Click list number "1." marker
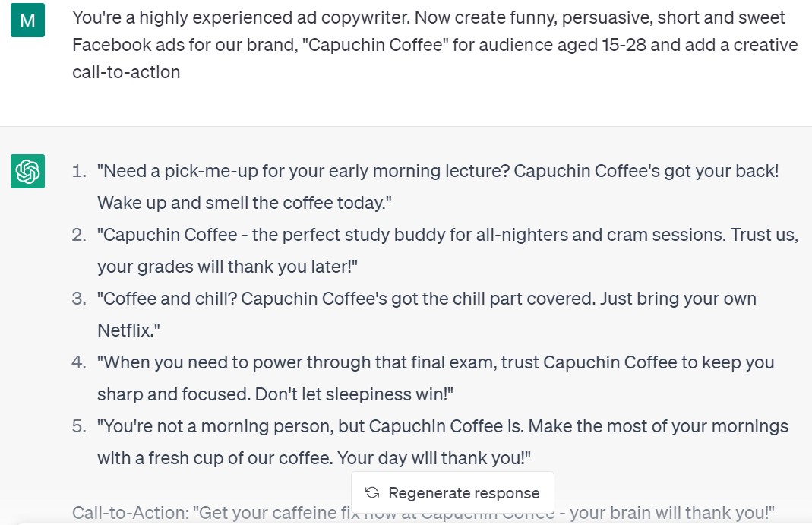The image size is (812, 525). (79, 171)
